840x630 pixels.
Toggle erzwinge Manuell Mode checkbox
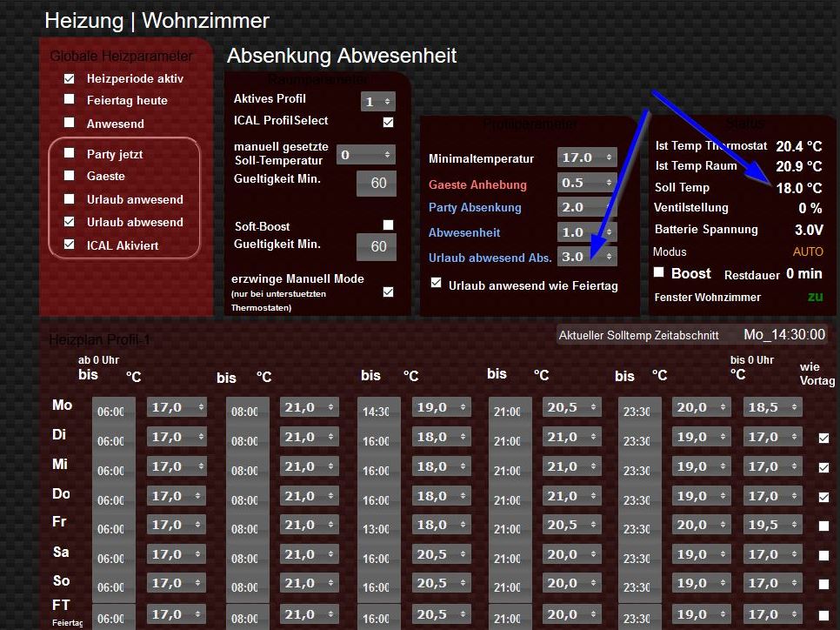[389, 292]
